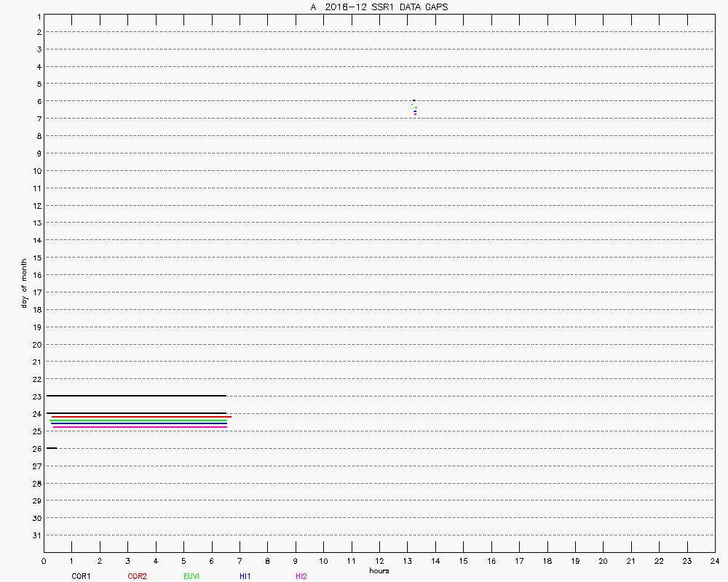Click the green EUVI legend label
This screenshot has width=728, height=582.
point(192,576)
